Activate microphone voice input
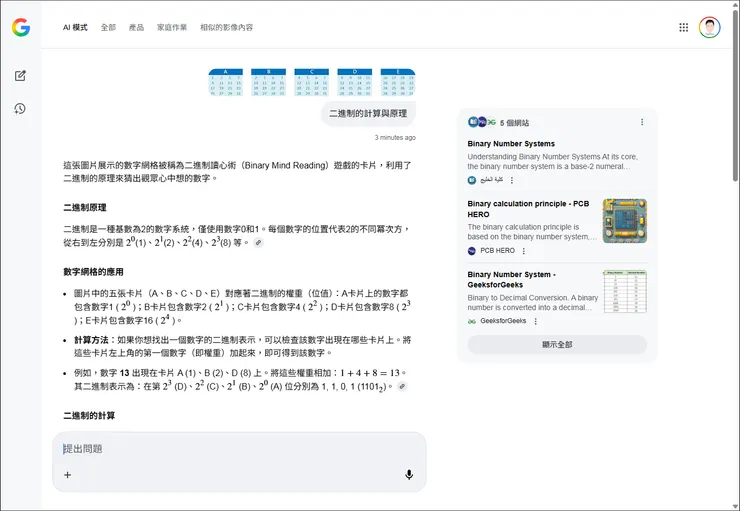 (409, 475)
